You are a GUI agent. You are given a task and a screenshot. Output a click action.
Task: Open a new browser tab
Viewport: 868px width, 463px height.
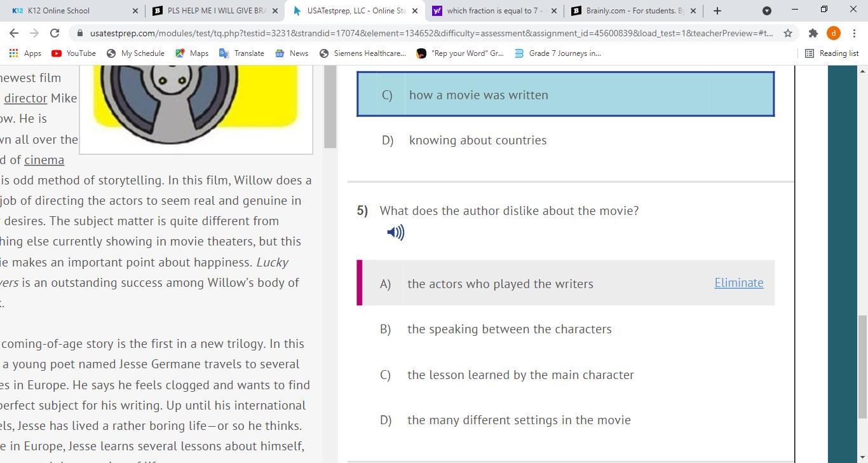(x=717, y=11)
